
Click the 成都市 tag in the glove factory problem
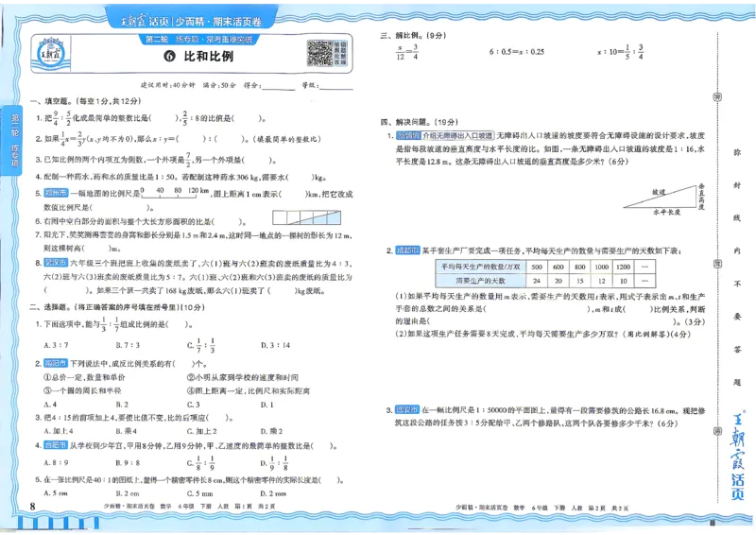pyautogui.click(x=408, y=250)
